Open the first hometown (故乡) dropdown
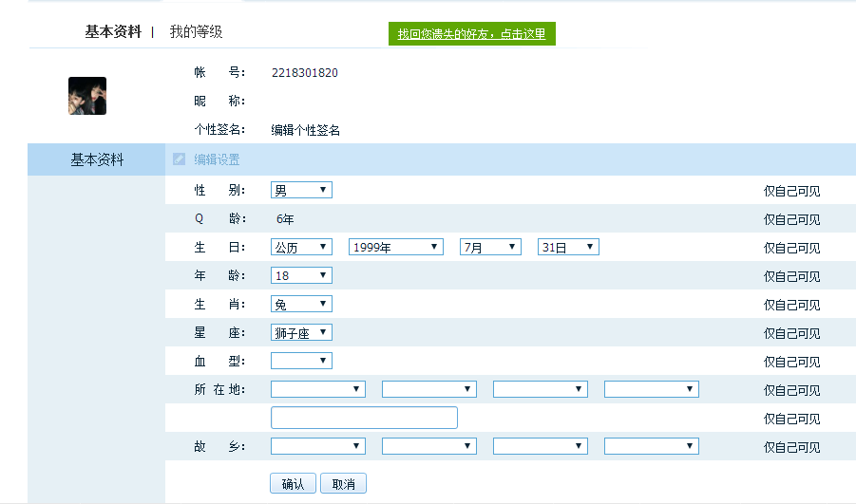This screenshot has height=504, width=856. pyautogui.click(x=317, y=446)
